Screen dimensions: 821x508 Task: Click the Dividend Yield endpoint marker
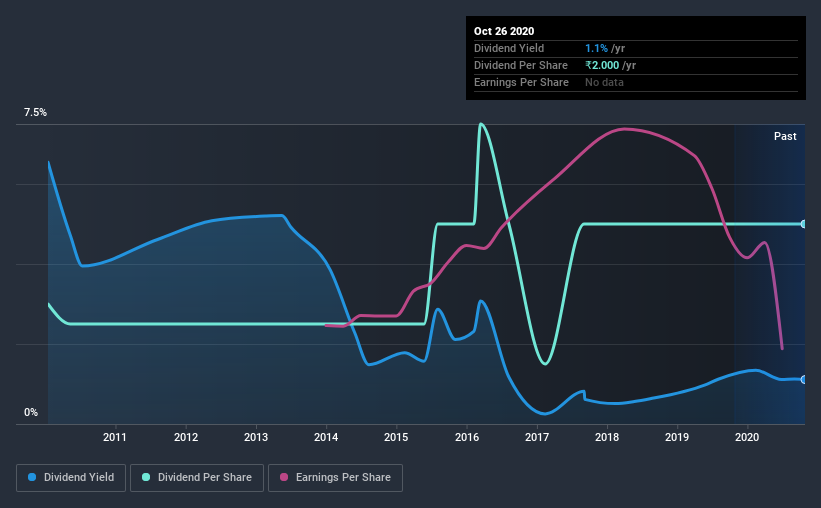[803, 380]
